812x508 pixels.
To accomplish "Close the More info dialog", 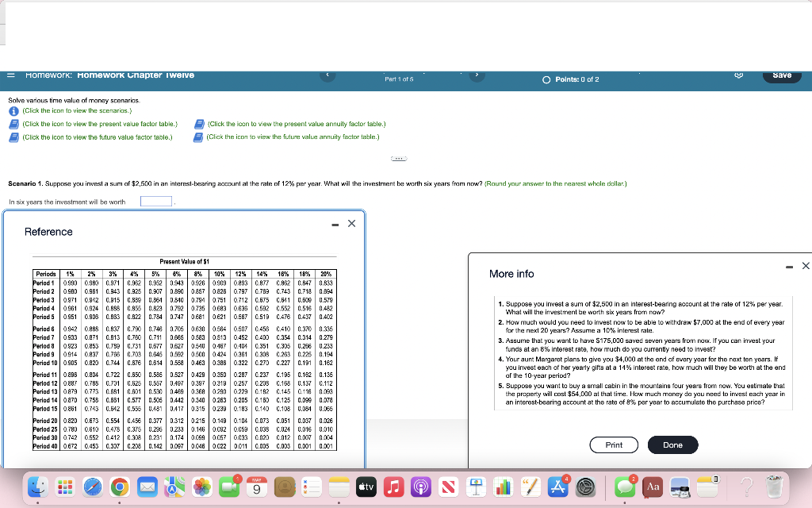I will click(x=806, y=266).
